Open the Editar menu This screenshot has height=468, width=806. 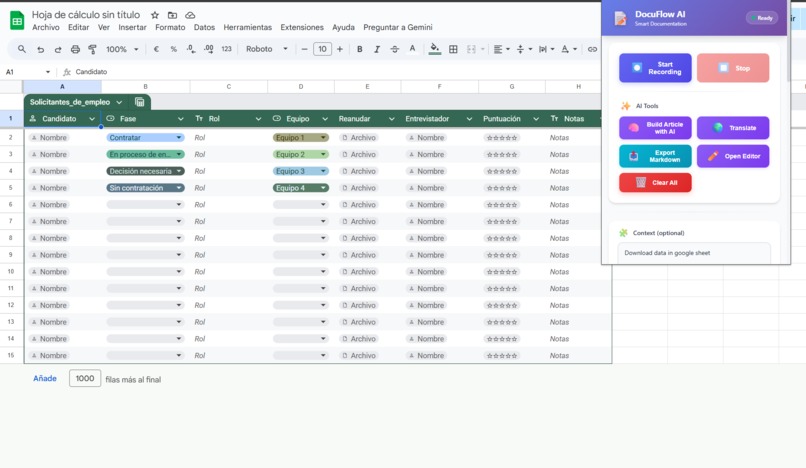(x=79, y=27)
